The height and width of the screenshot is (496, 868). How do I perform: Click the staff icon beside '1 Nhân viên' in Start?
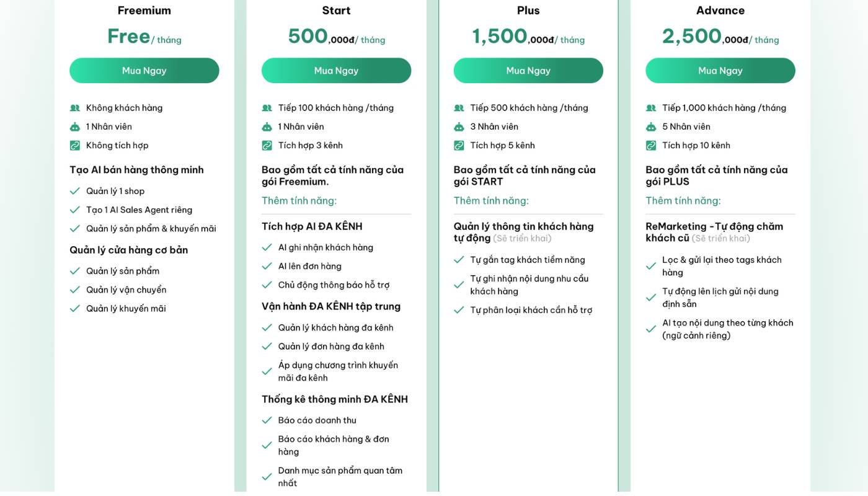tap(267, 126)
